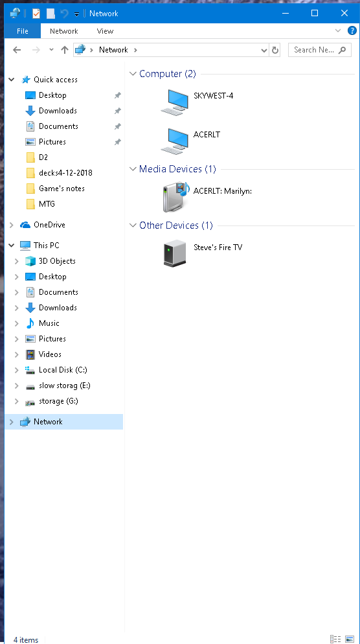
Task: Open Pictures under Quick access
Action: click(52, 142)
